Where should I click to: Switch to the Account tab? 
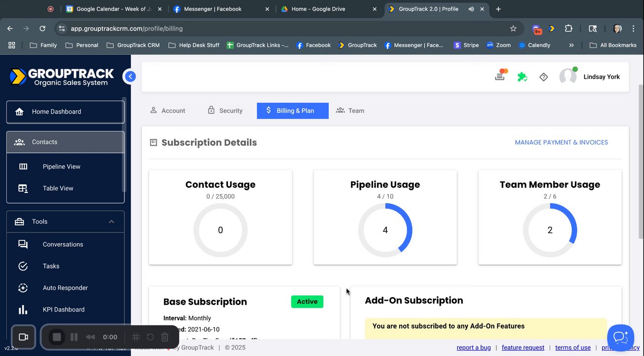pyautogui.click(x=167, y=111)
